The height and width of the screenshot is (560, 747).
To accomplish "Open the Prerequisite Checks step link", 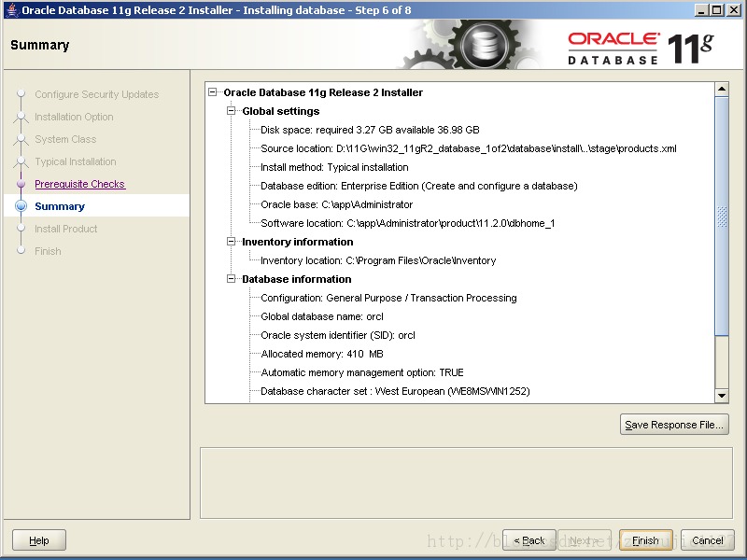I will 79,184.
